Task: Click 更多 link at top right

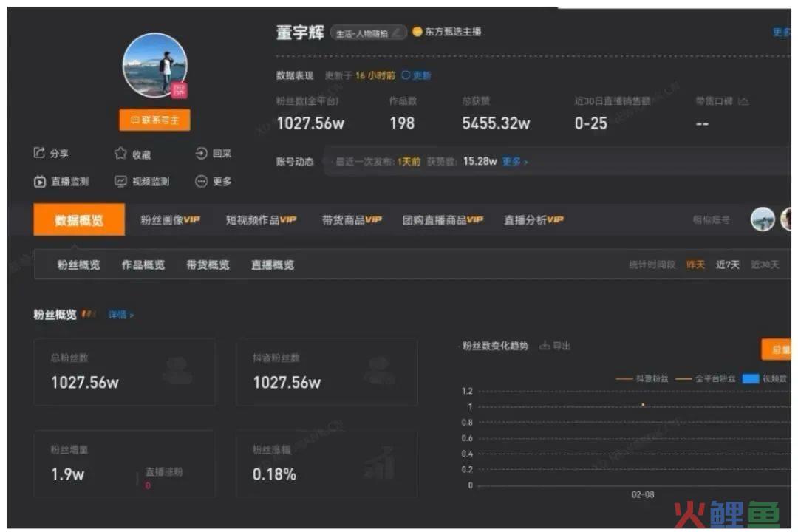Action: pyautogui.click(x=782, y=32)
